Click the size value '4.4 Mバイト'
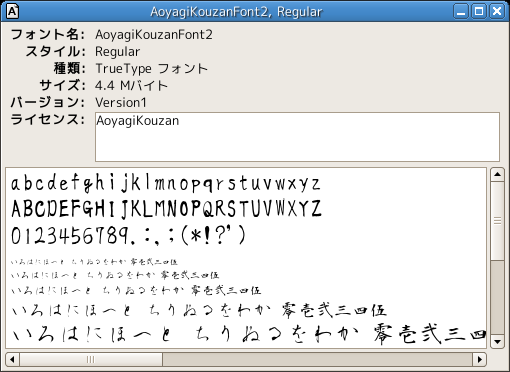The image size is (510, 372). [131, 86]
